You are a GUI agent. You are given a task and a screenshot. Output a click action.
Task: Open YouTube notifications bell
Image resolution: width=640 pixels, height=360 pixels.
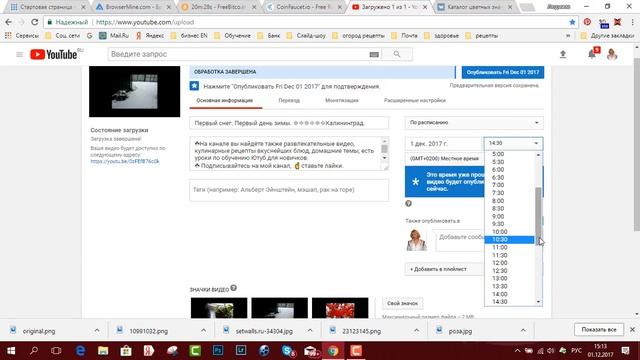(592, 53)
